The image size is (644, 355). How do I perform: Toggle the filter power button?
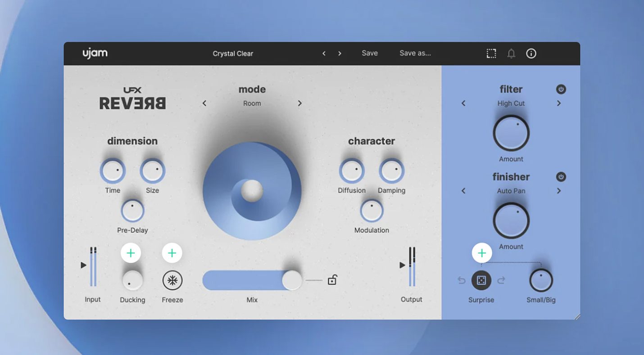click(561, 89)
